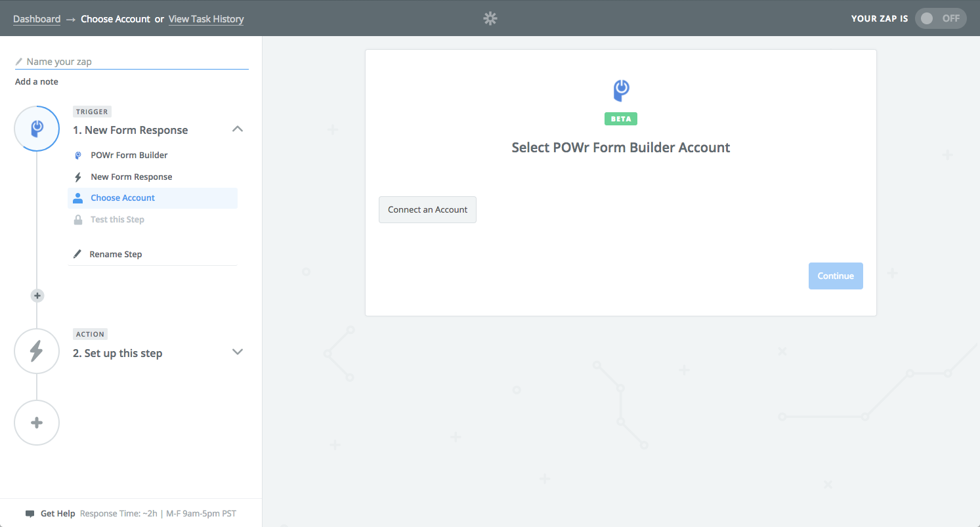Click small POWr icon beside POWr Form Builder
This screenshot has height=527, width=980.
tap(77, 156)
